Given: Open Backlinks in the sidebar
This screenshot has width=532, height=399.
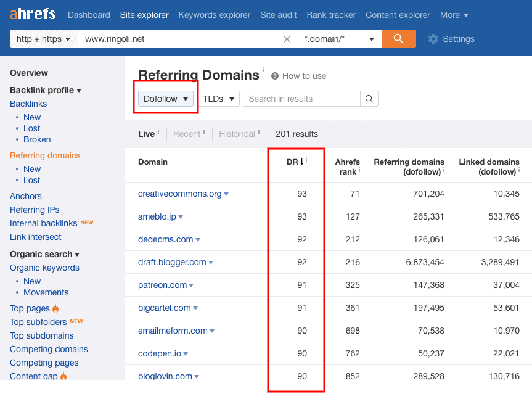Looking at the screenshot, I should pos(28,104).
